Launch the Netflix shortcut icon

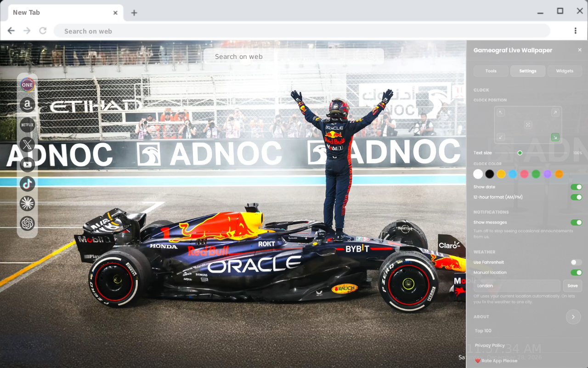coord(28,125)
